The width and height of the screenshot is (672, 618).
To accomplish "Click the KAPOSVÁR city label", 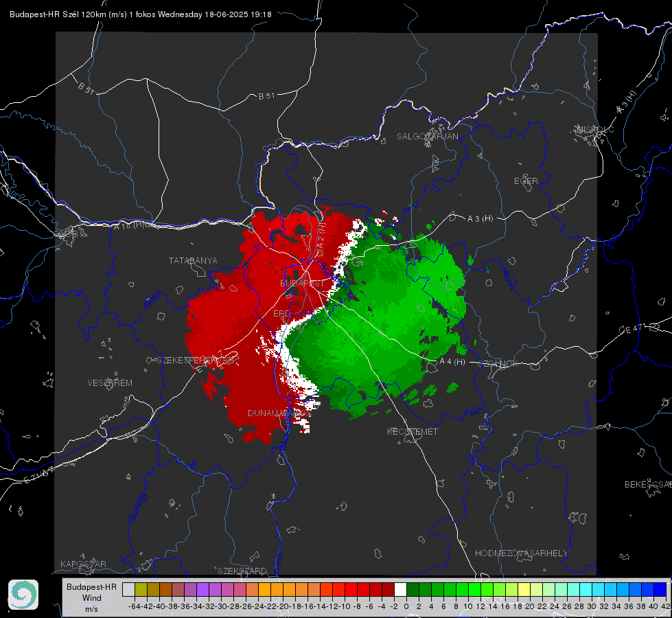I will pos(83,564).
